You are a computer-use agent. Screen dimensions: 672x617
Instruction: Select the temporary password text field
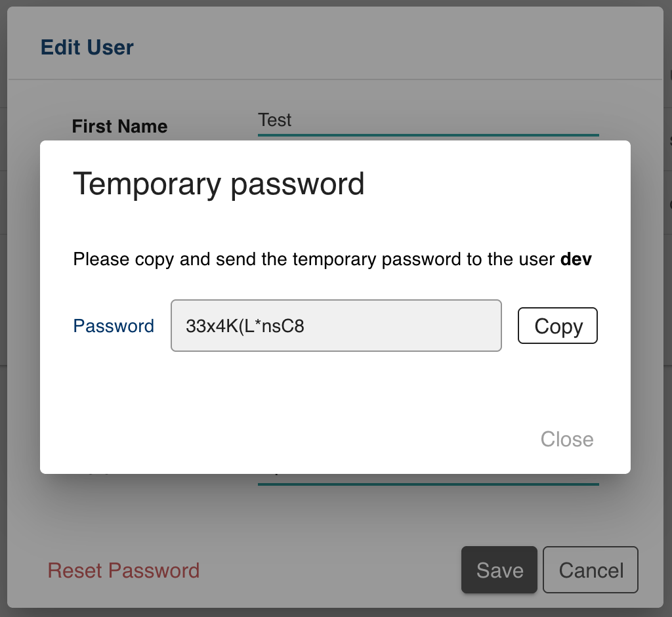click(x=336, y=326)
